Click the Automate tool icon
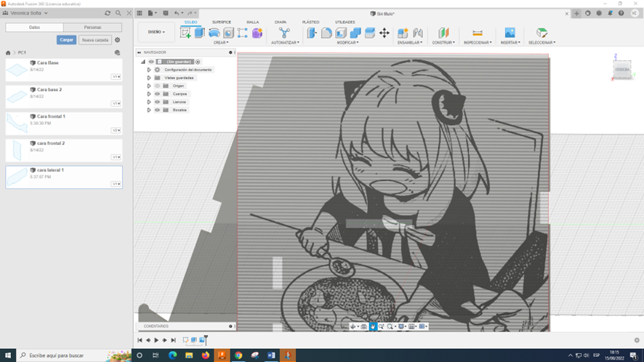 click(284, 33)
